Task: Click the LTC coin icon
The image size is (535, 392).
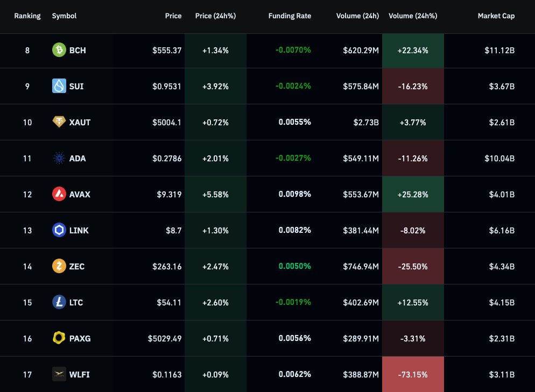Action: tap(59, 302)
